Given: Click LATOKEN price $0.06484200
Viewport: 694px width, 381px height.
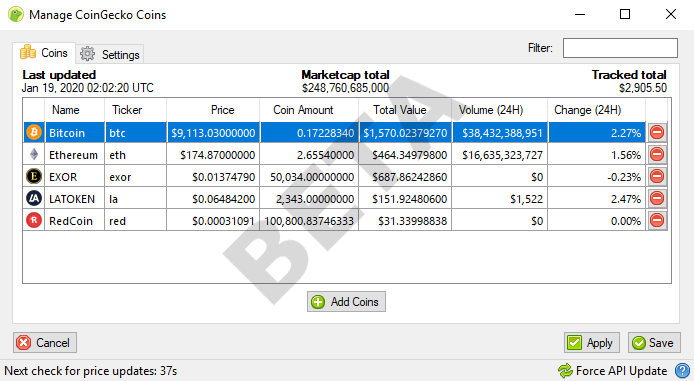Looking at the screenshot, I should tap(213, 199).
